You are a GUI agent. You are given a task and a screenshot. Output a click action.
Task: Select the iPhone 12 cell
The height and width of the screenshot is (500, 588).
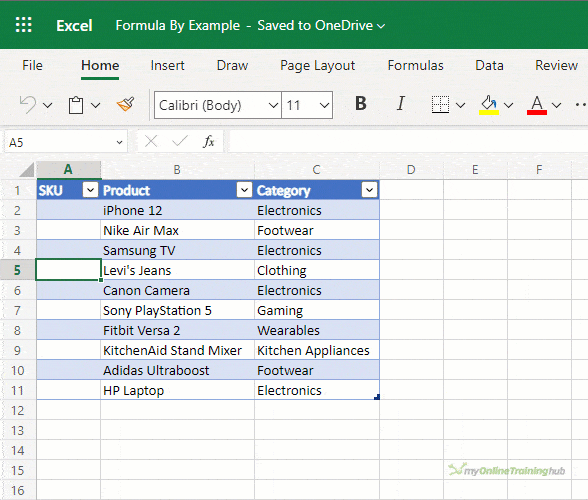click(177, 210)
